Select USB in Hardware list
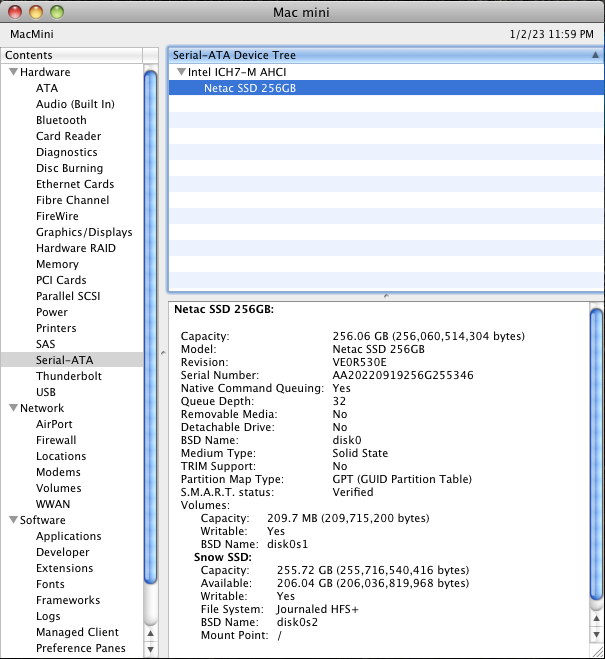 (x=46, y=392)
